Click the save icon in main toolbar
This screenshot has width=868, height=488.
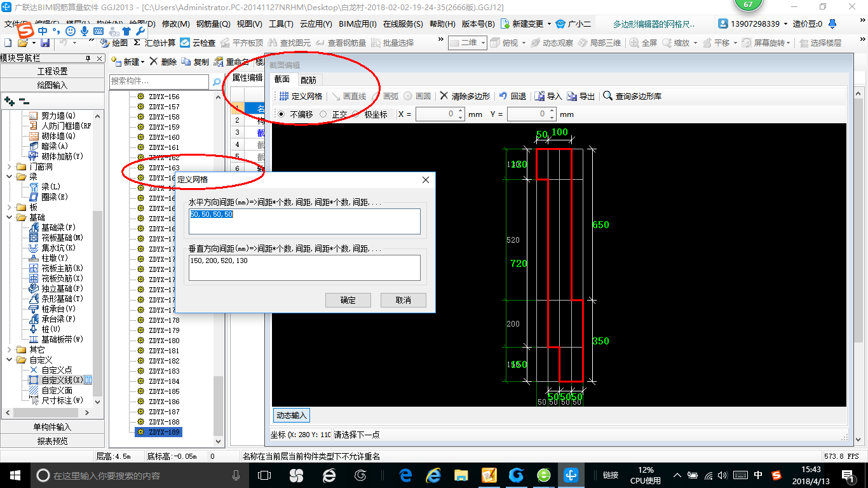click(45, 43)
